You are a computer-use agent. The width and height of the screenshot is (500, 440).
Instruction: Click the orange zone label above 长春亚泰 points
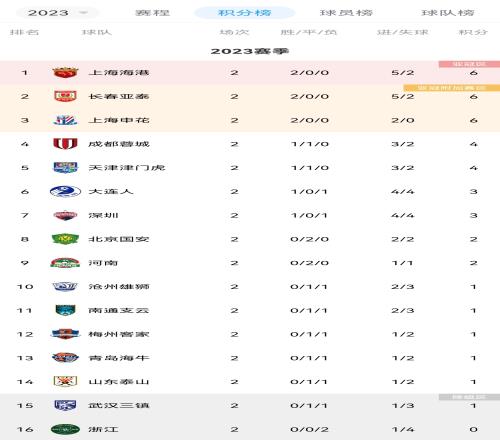(x=452, y=88)
